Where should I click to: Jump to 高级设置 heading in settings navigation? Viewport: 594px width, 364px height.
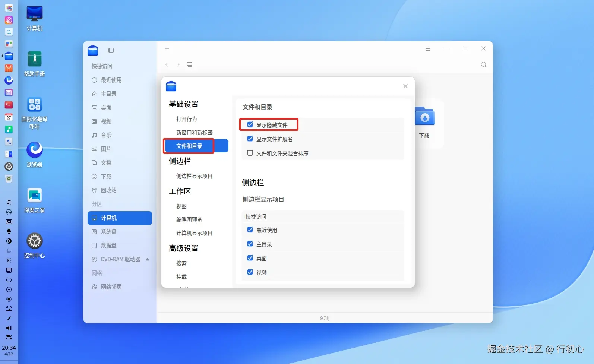(184, 249)
